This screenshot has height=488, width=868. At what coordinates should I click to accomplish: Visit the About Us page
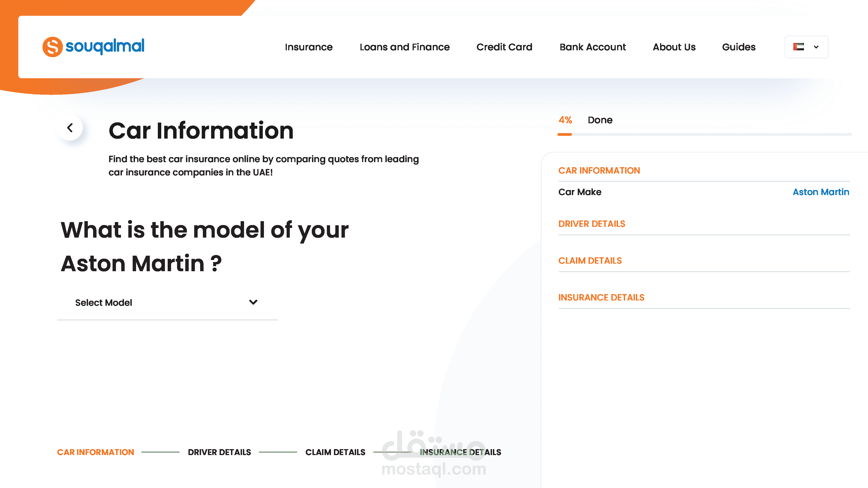(674, 47)
